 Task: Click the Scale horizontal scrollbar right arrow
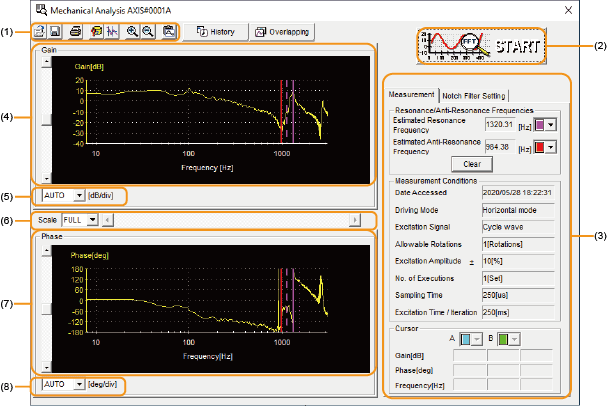[x=353, y=218]
